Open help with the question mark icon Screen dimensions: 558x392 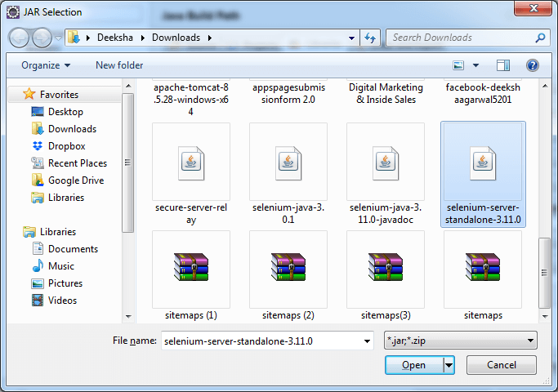tap(533, 65)
